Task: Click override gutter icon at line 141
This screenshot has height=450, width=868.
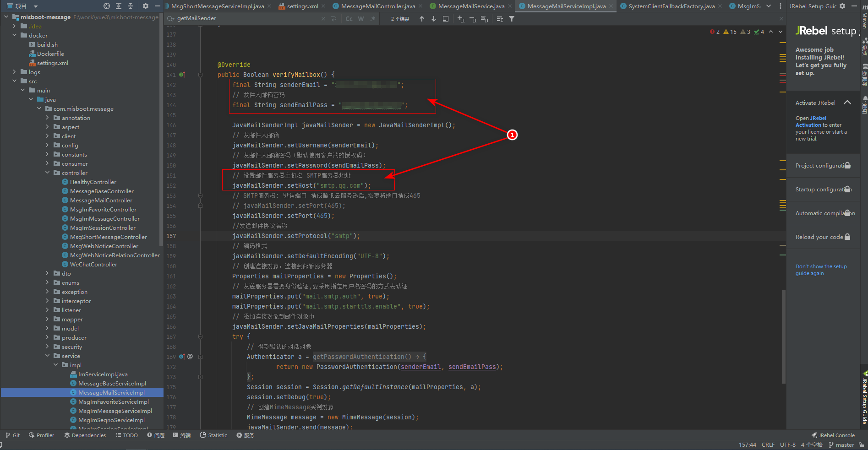Action: [182, 75]
